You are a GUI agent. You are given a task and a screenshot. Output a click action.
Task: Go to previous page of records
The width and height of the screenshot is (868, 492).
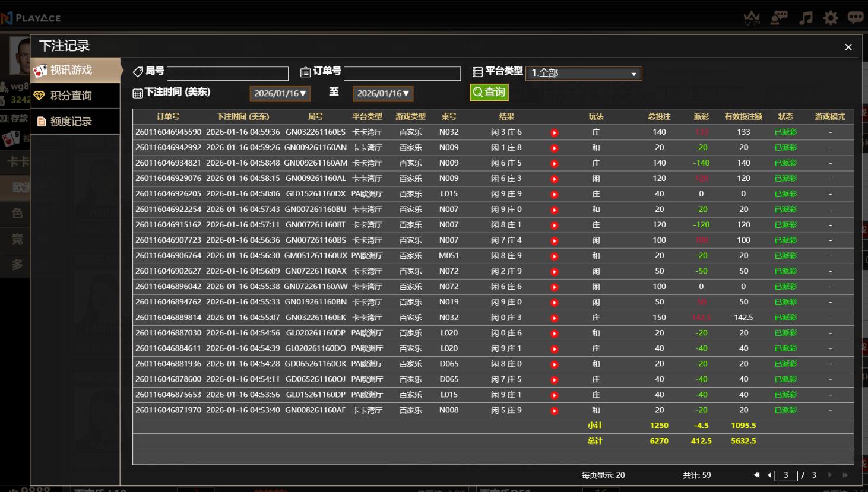769,475
